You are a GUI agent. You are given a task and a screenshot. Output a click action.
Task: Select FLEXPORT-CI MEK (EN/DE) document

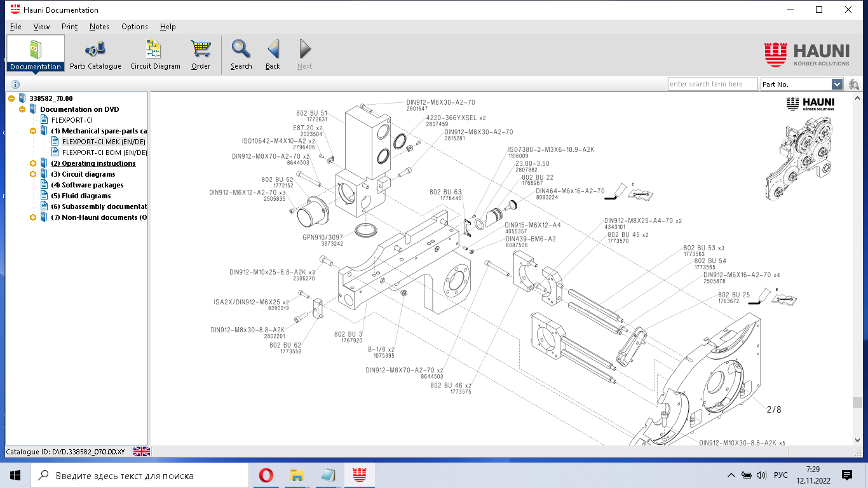(104, 142)
